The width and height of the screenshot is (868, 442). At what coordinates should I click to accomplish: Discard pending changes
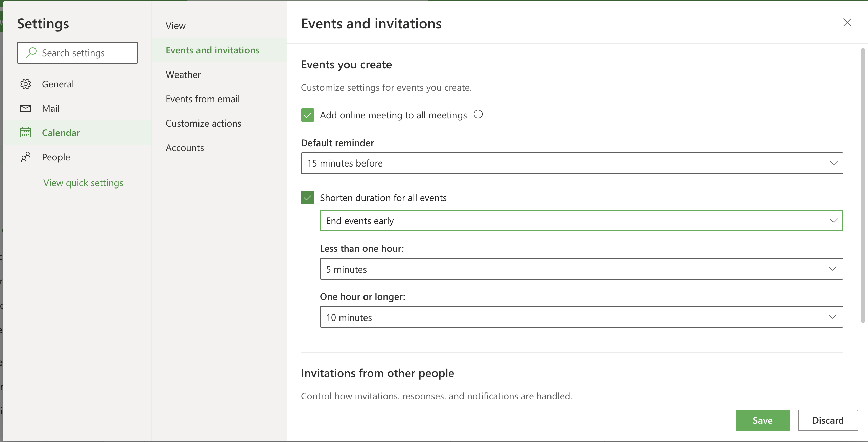tap(827, 420)
